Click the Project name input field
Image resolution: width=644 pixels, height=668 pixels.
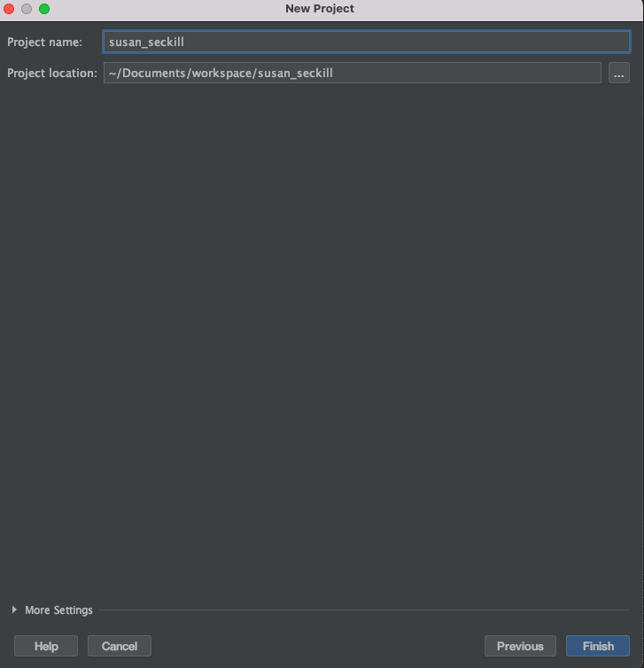(367, 42)
